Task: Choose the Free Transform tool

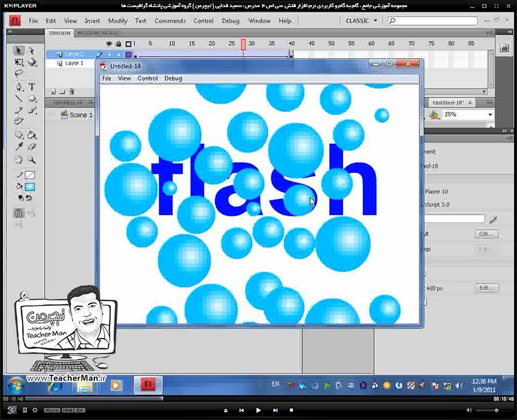Action: pos(19,62)
